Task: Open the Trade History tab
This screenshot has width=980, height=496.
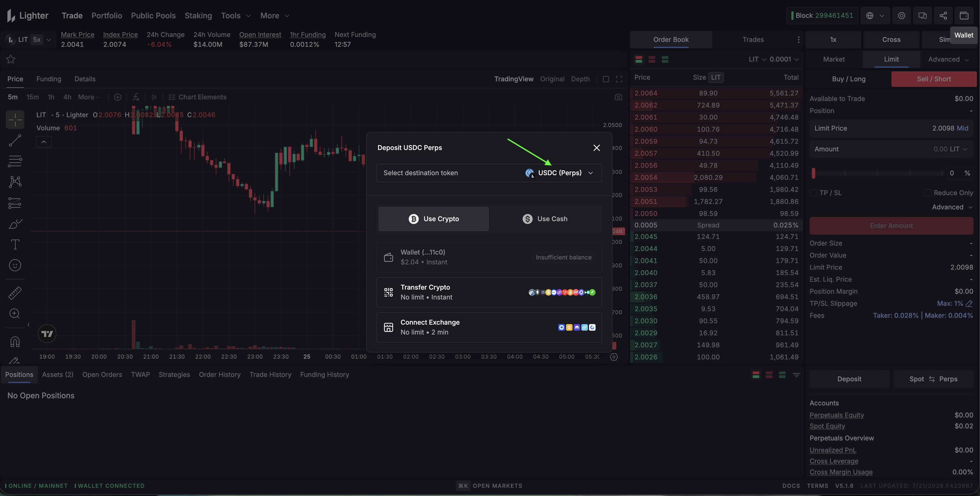Action: pos(270,375)
